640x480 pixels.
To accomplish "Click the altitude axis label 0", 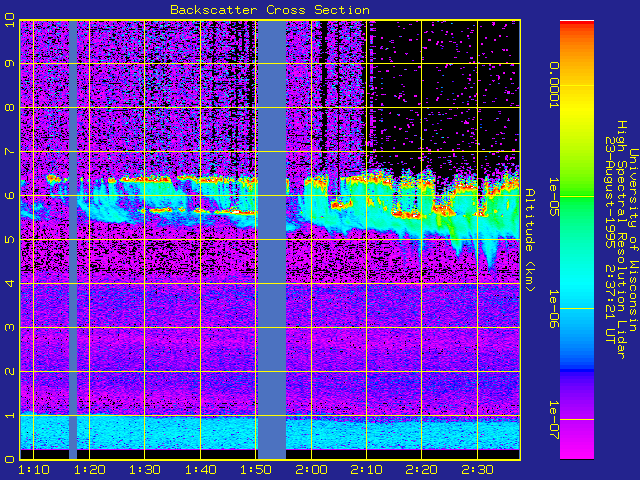I will [x=9, y=459].
